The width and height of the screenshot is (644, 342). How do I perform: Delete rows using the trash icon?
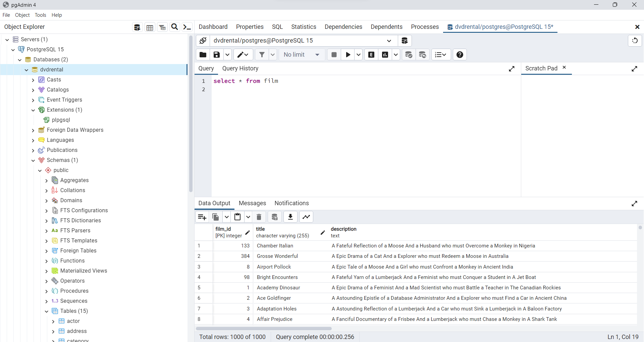pos(259,217)
